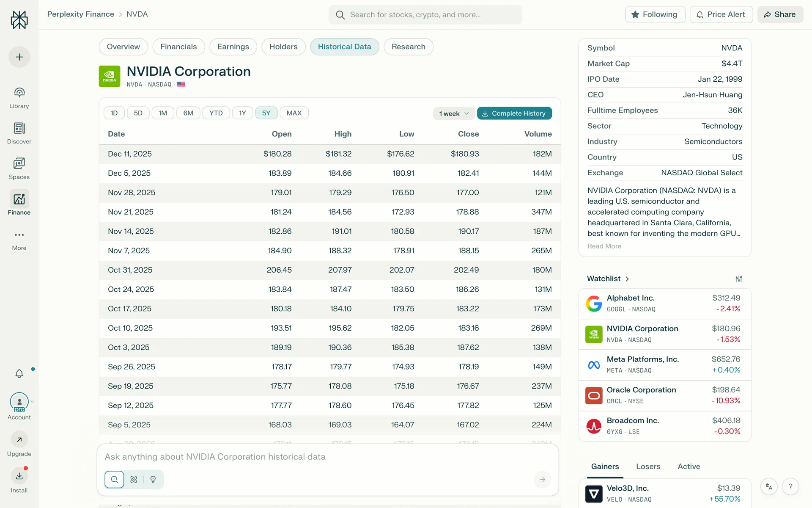Expand the Watchlist chevron

click(x=627, y=279)
